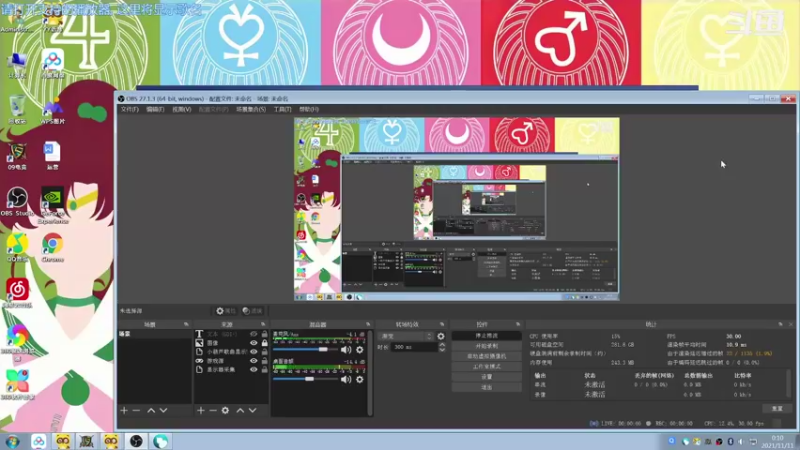Image resolution: width=800 pixels, height=450 pixels.
Task: Open the 帮助(H) menu
Action: 309,109
